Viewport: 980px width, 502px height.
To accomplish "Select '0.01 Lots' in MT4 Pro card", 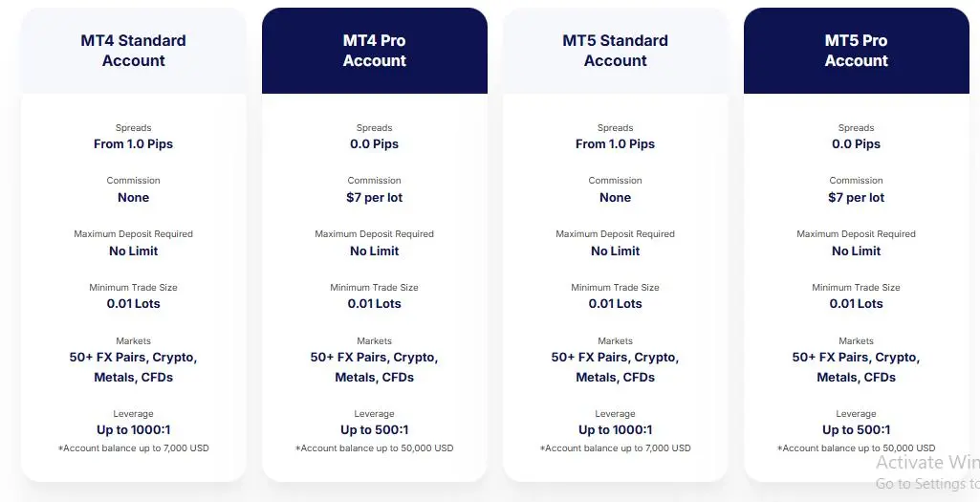I will [375, 304].
